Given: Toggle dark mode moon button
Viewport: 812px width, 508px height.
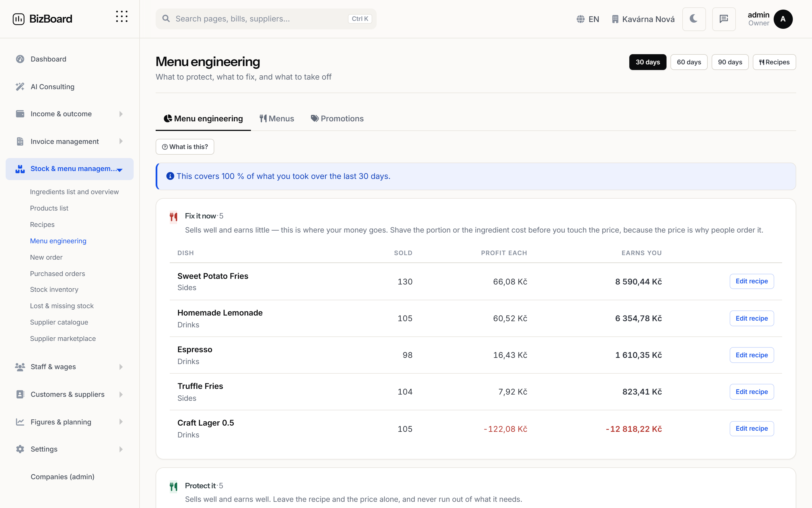Looking at the screenshot, I should [694, 19].
